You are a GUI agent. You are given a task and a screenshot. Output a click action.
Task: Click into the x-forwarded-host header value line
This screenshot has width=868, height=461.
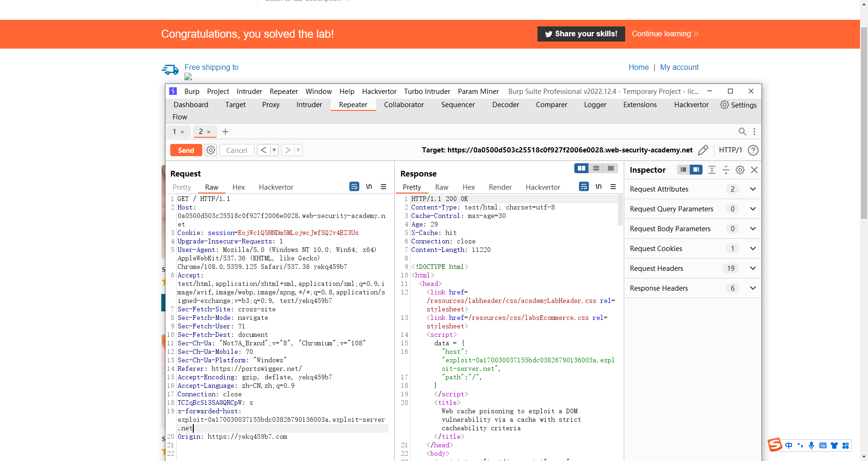tap(281, 419)
